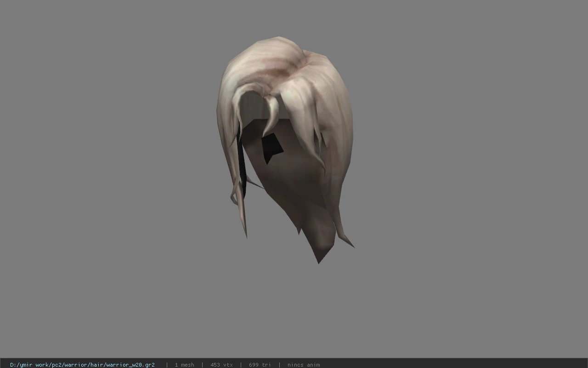Click the '453 vtx' vertex count

tap(221, 365)
